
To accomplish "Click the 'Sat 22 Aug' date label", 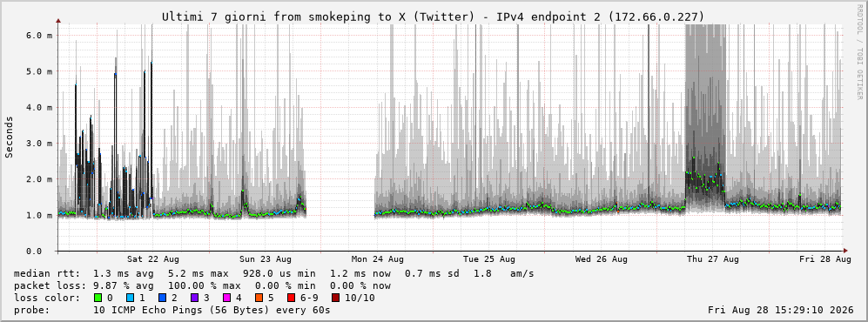I will (152, 259).
